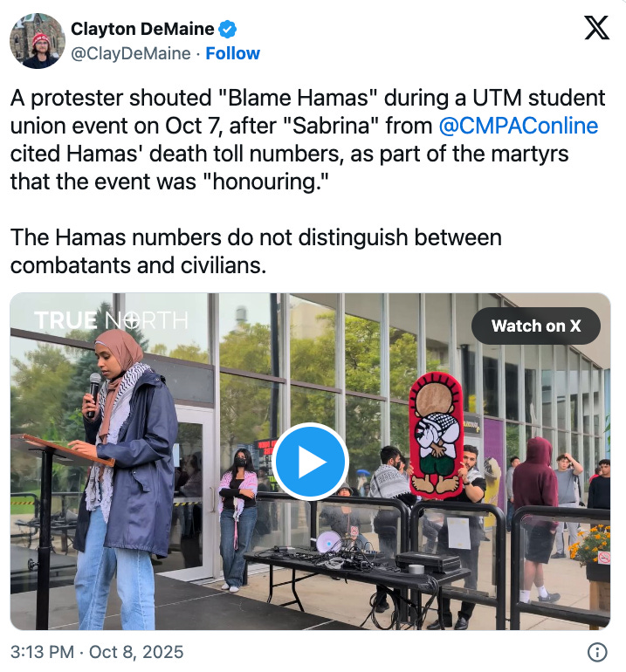
Task: Click the TRUE NORTH watermark on video
Action: tap(111, 320)
